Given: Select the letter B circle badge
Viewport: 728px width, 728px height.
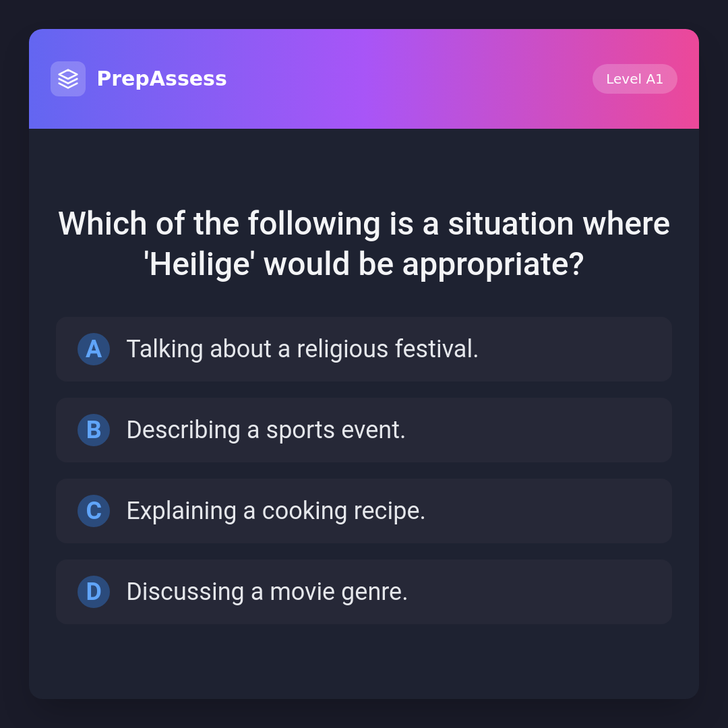Looking at the screenshot, I should 94,430.
